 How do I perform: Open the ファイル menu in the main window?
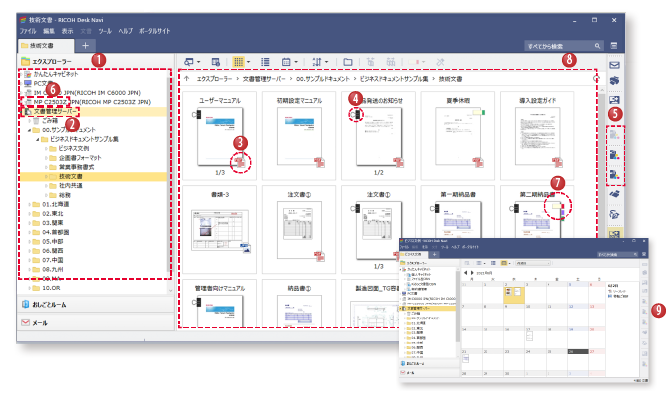pyautogui.click(x=28, y=31)
